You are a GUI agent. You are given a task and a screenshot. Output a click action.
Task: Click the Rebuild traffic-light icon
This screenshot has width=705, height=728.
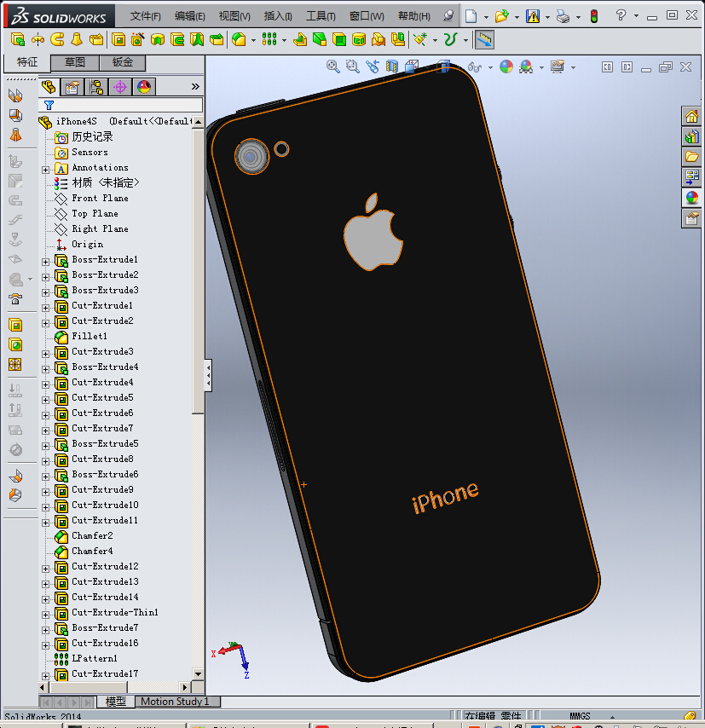(594, 17)
